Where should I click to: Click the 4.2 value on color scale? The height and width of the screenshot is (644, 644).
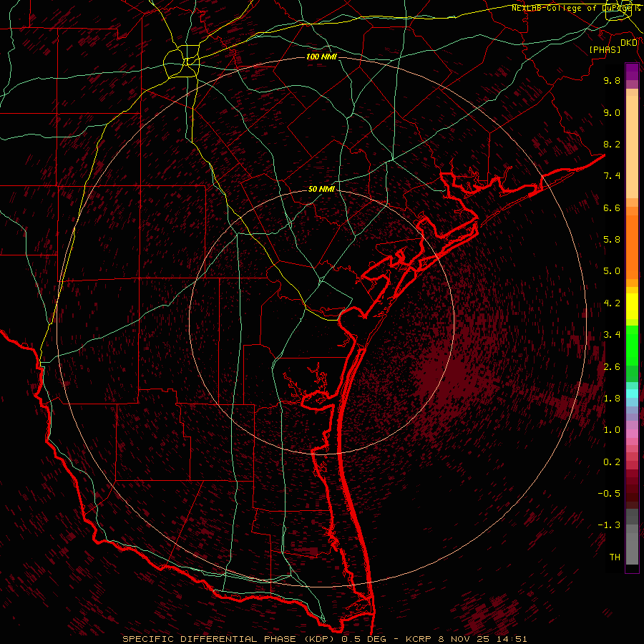[612, 303]
